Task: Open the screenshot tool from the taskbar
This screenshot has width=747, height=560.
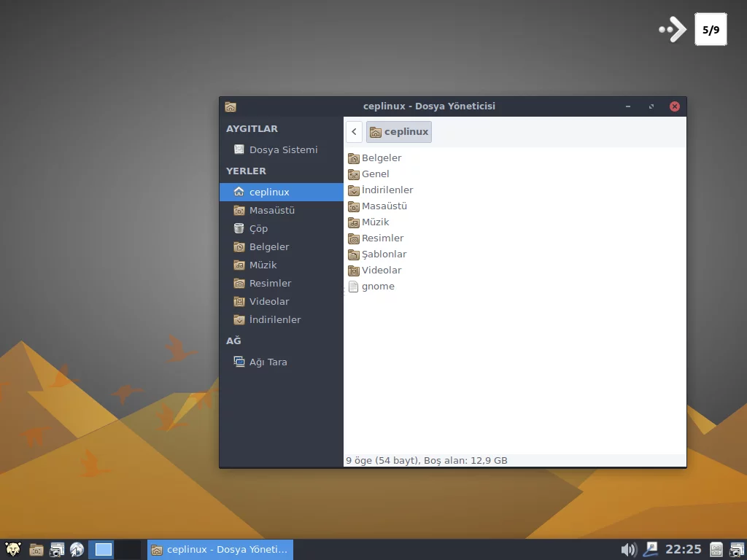Action: point(55,549)
